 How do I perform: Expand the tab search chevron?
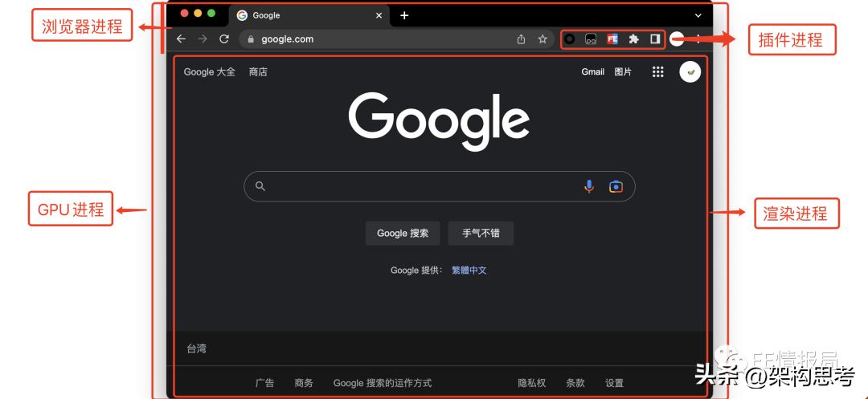[698, 15]
